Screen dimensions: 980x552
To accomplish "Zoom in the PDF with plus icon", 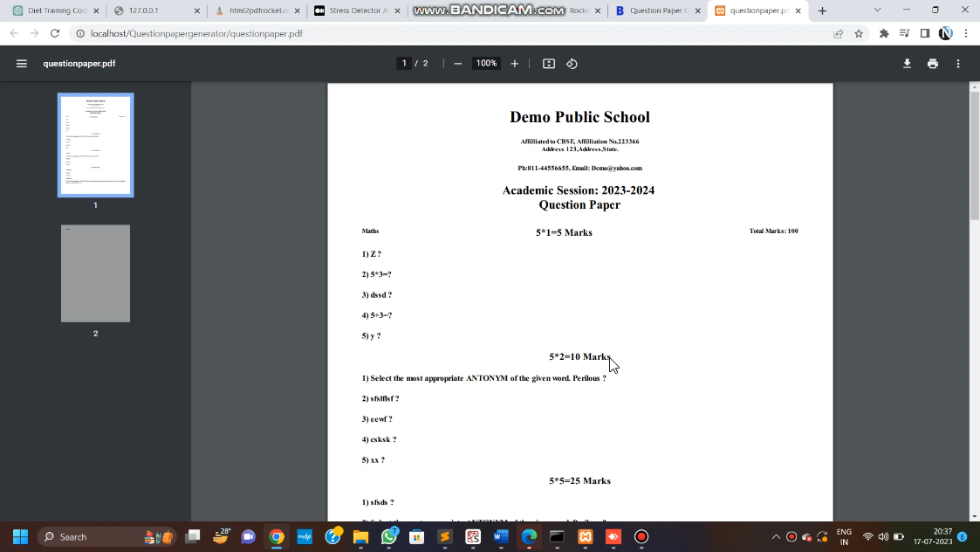I will pyautogui.click(x=514, y=63).
